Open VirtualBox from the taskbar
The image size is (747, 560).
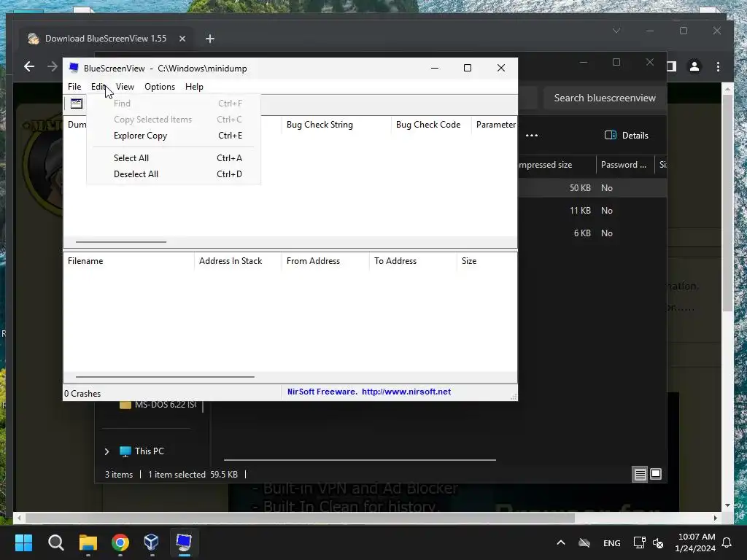pos(152,542)
